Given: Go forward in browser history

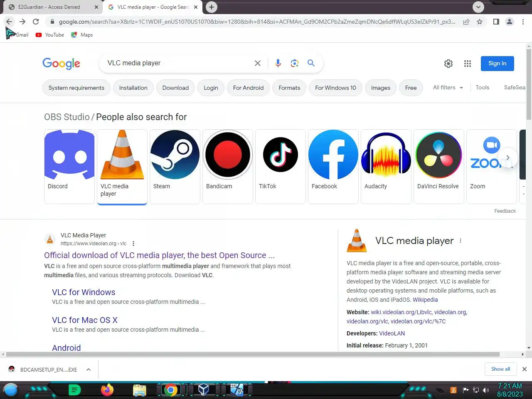Looking at the screenshot, I should (22, 22).
